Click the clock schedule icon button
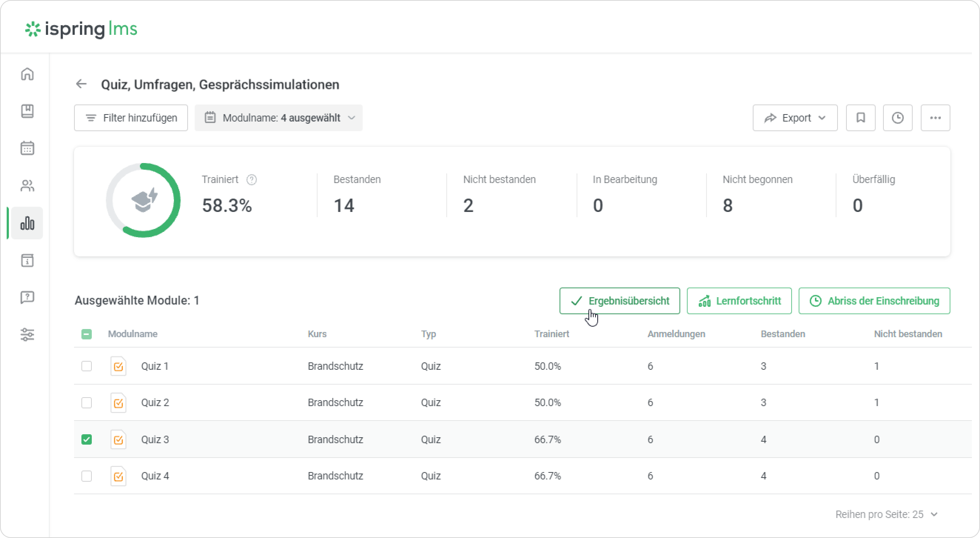Screen dimensions: 980x538 (897, 118)
